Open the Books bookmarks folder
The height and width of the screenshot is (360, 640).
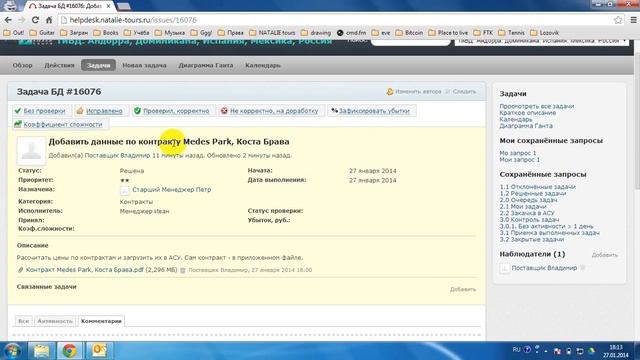106,33
